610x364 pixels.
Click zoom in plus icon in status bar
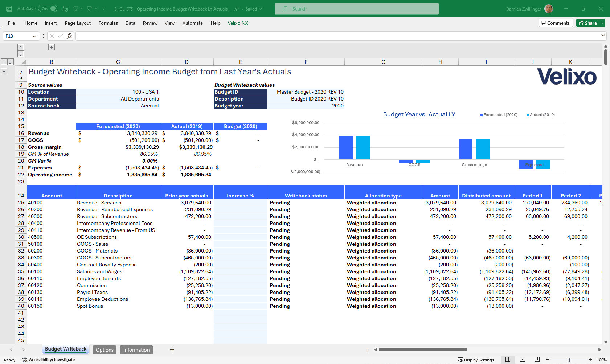pyautogui.click(x=591, y=360)
